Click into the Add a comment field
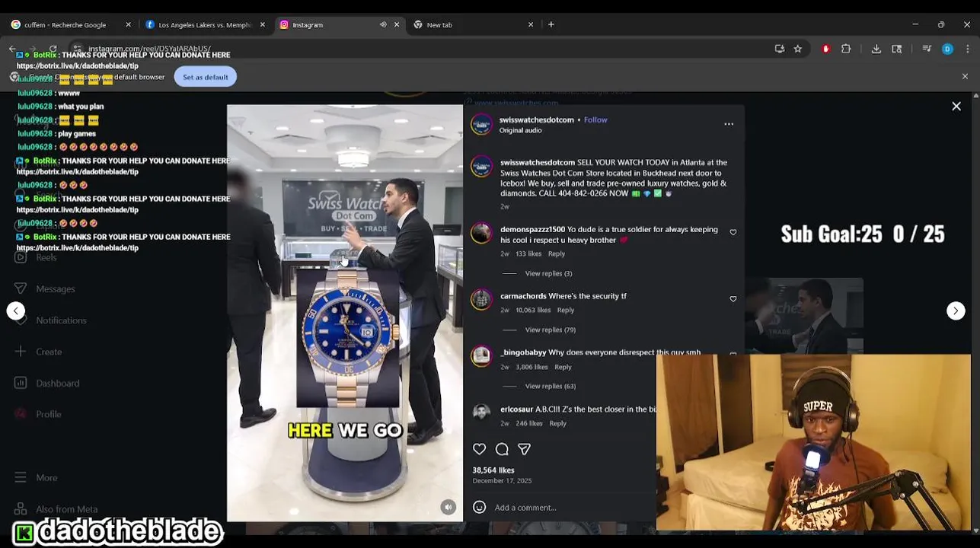980x548 pixels. pyautogui.click(x=571, y=508)
